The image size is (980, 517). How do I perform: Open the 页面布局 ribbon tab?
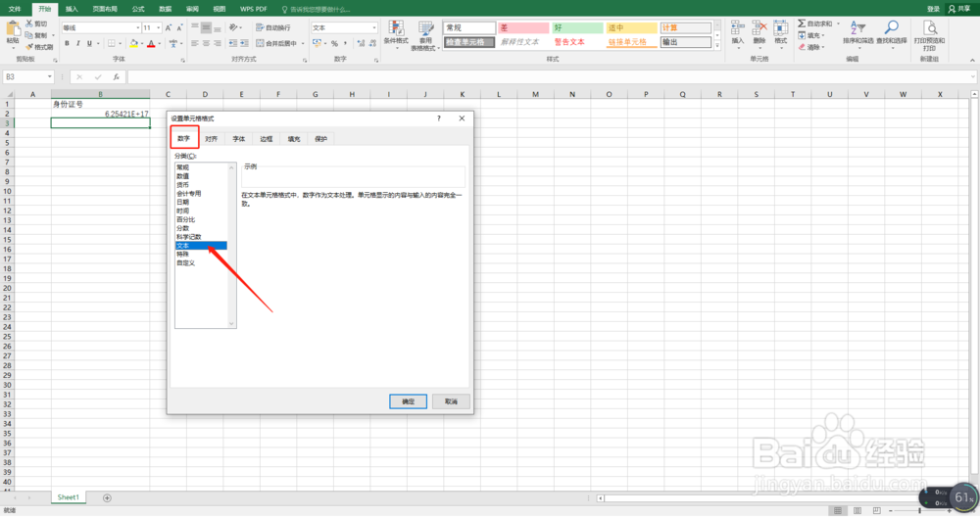click(x=105, y=9)
